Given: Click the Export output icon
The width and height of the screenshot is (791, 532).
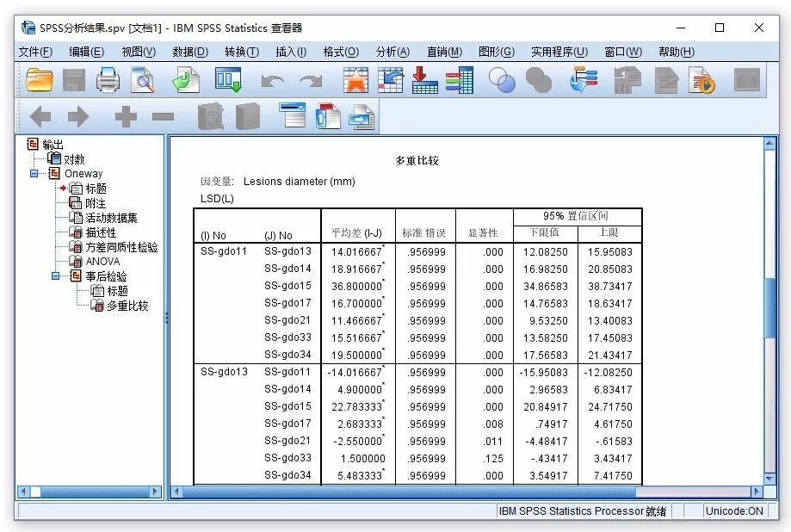Looking at the screenshot, I should tap(184, 80).
